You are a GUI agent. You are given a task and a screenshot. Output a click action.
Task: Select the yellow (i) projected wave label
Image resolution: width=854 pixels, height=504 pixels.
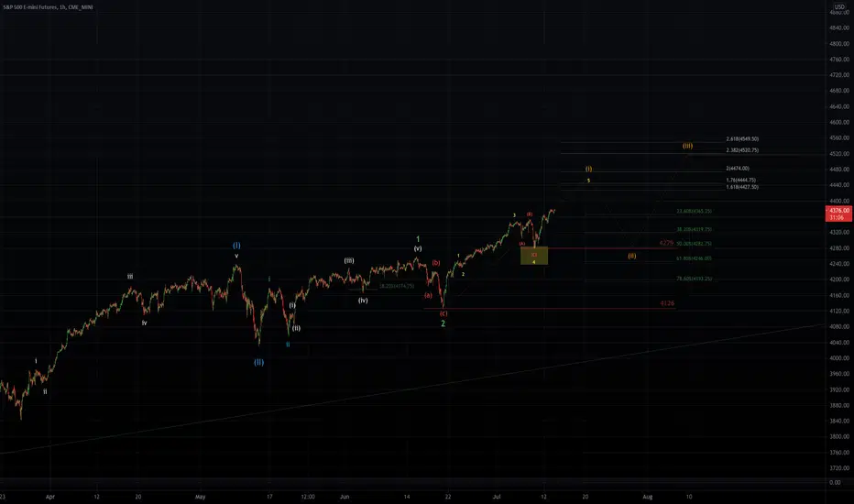point(589,169)
